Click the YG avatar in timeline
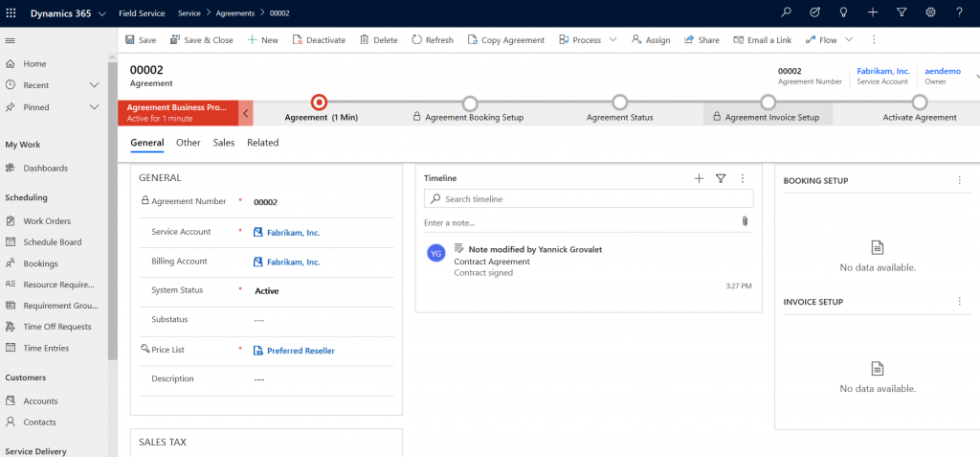The width and height of the screenshot is (980, 457). (435, 253)
